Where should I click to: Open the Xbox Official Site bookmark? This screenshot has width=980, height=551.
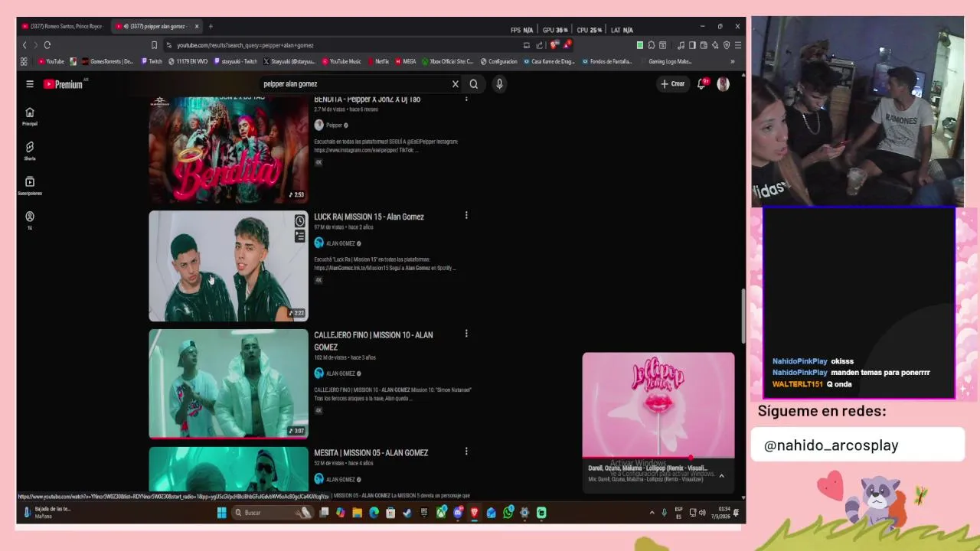[x=448, y=61]
